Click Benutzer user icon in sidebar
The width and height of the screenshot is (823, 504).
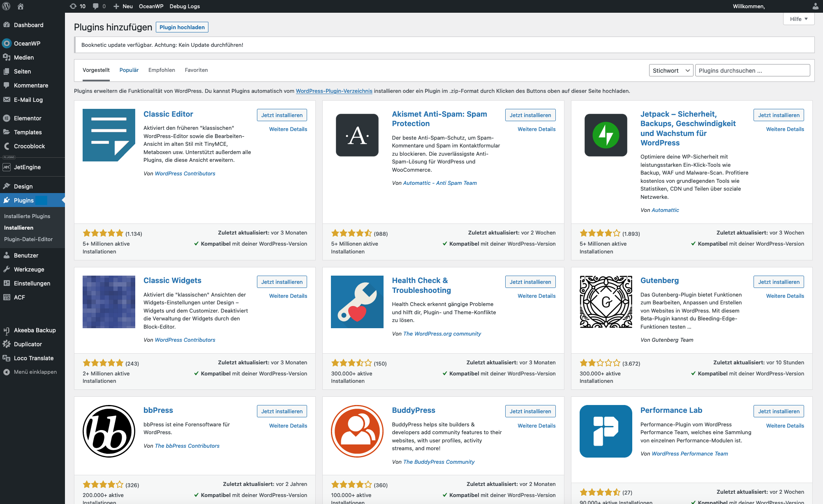(x=7, y=255)
